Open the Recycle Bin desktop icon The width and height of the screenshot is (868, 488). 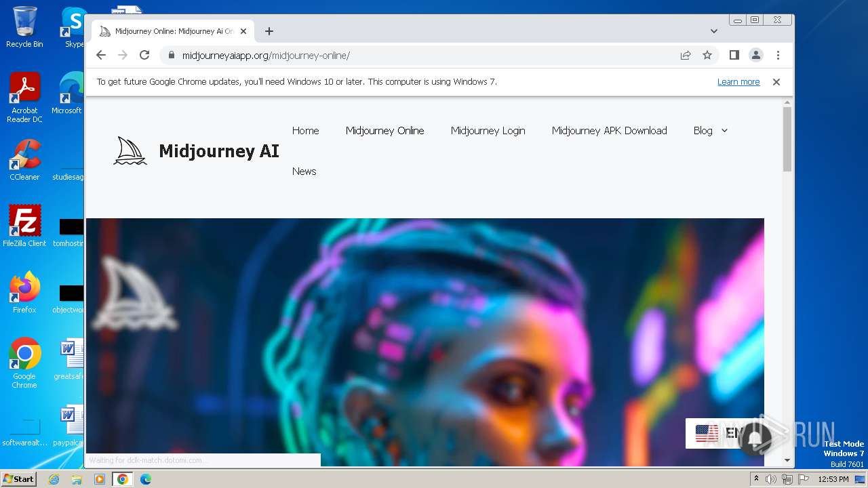(24, 27)
